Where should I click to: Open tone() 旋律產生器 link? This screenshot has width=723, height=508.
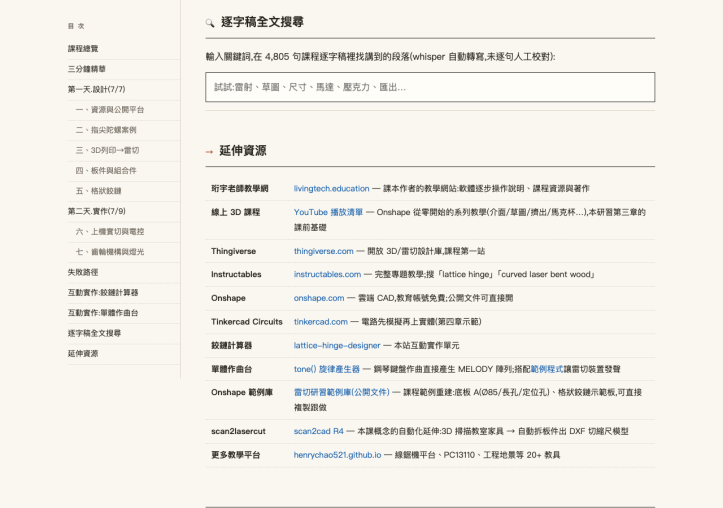pos(326,369)
